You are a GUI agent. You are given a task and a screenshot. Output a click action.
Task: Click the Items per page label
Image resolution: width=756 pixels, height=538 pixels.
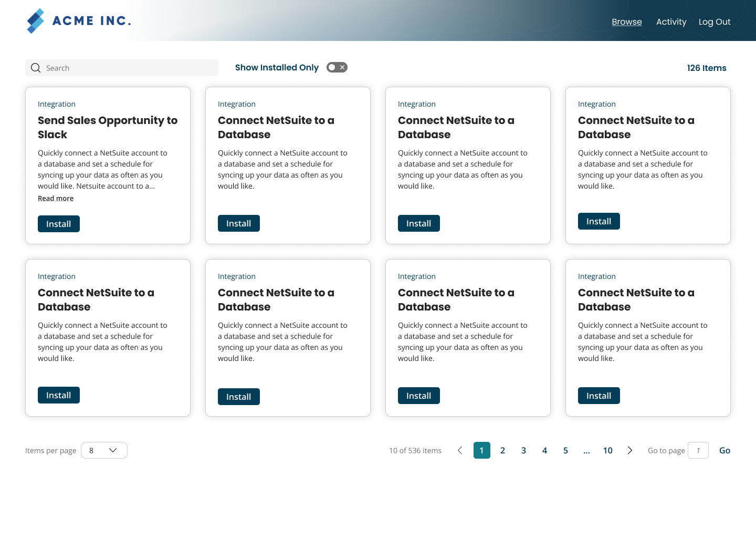click(51, 450)
